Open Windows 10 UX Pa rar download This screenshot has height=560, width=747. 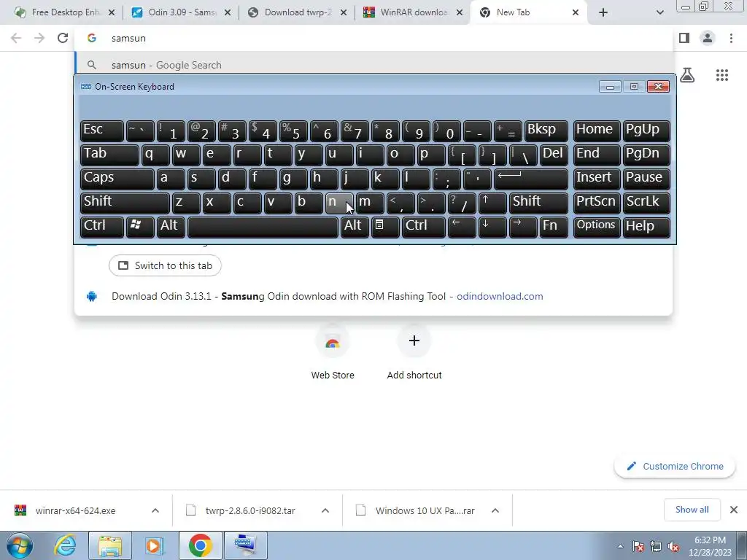coord(425,510)
